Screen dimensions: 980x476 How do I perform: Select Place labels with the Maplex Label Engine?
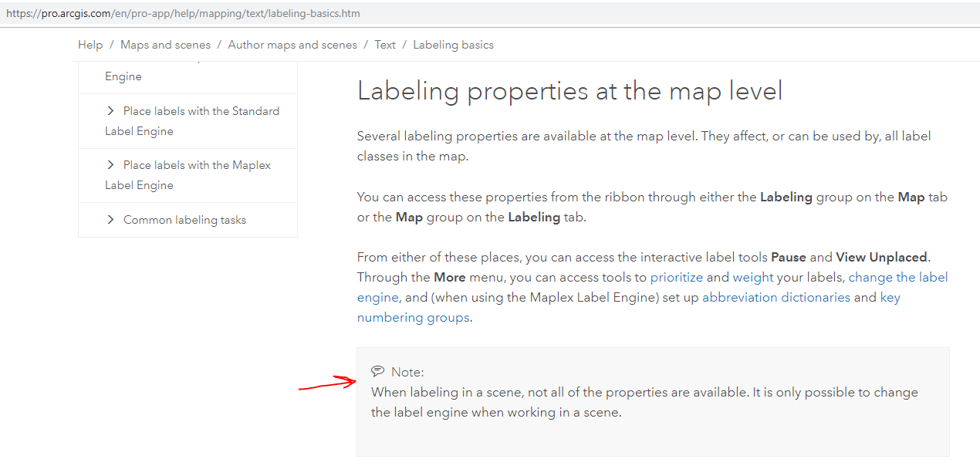[x=197, y=165]
